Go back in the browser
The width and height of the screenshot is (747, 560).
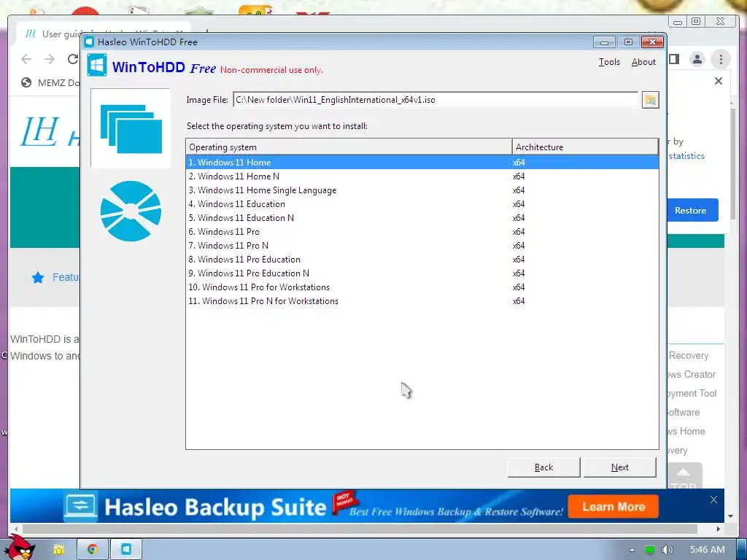pos(26,59)
